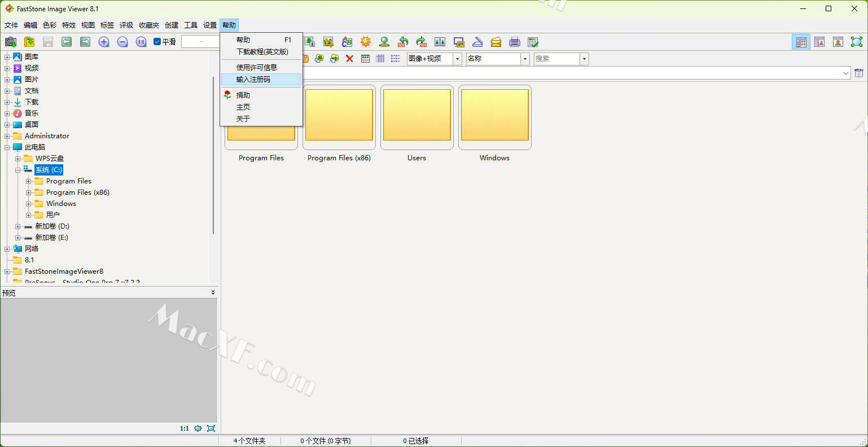Viewport: 868px width, 447px height.
Task: Click the fit-to-window icon under preview
Action: click(x=198, y=428)
